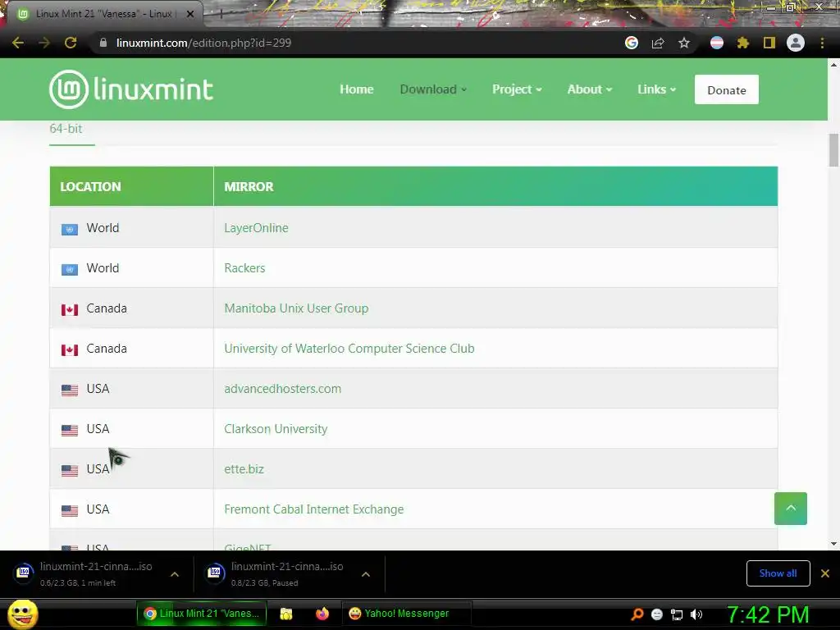Open Manitoba Unix User Group mirror
Image resolution: width=840 pixels, height=630 pixels.
pos(296,308)
